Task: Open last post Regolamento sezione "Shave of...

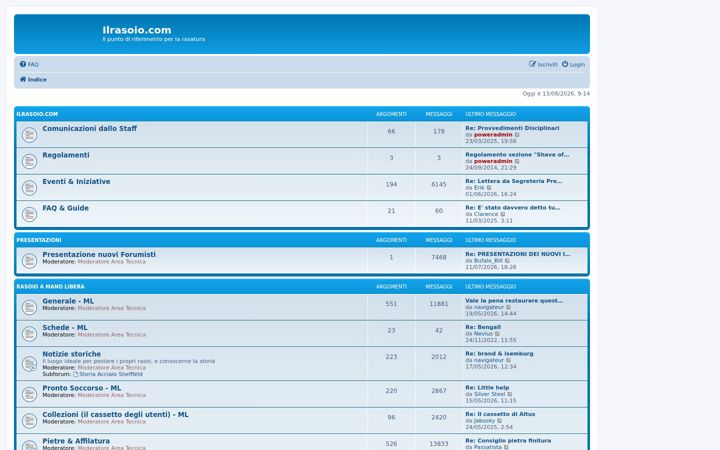Action: 517,155
